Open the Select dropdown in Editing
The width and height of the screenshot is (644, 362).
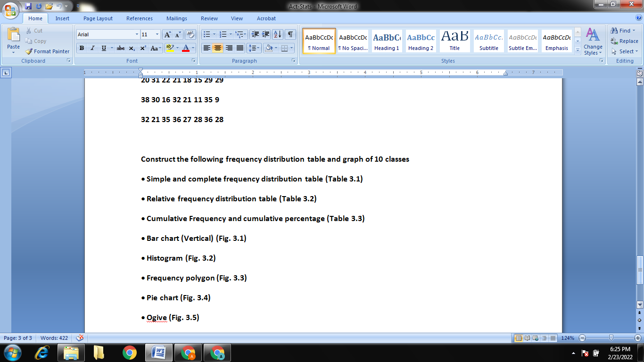pyautogui.click(x=625, y=51)
